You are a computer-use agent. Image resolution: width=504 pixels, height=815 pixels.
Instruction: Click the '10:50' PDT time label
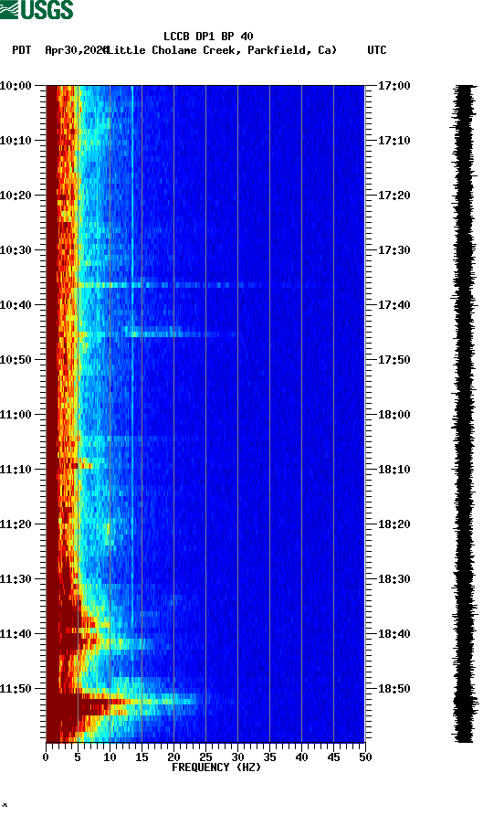coord(16,360)
